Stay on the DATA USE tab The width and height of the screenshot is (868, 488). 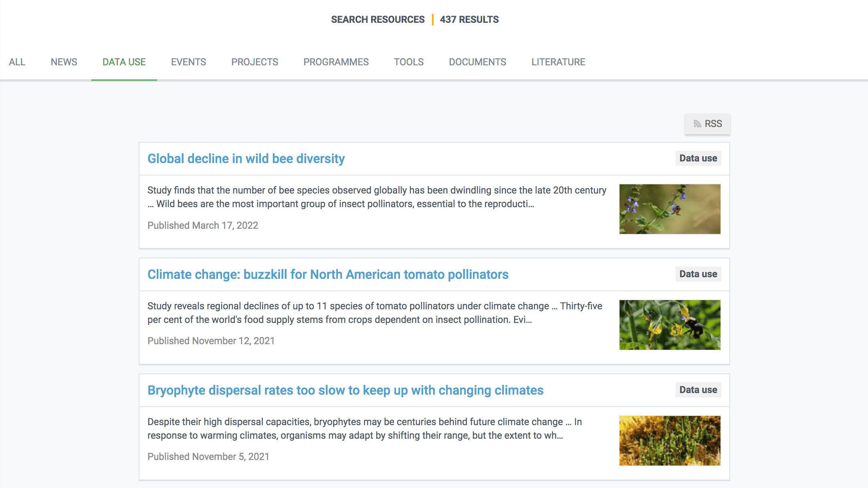(124, 62)
